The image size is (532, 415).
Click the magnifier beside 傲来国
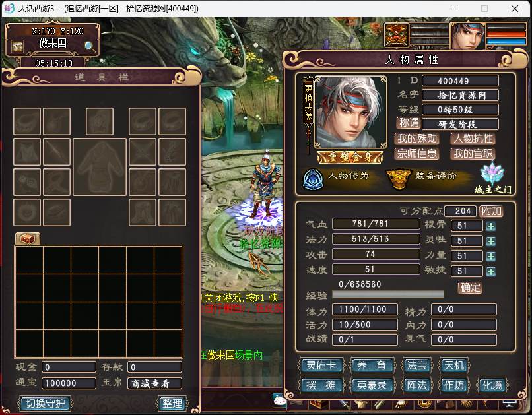click(x=90, y=46)
